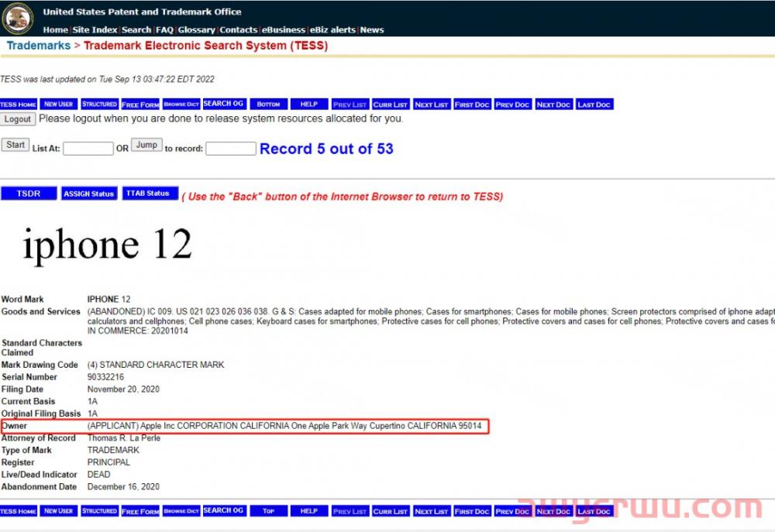Screen dimensions: 775x532
Task: Open Free Form search from the upper toolbar
Action: pyautogui.click(x=140, y=105)
